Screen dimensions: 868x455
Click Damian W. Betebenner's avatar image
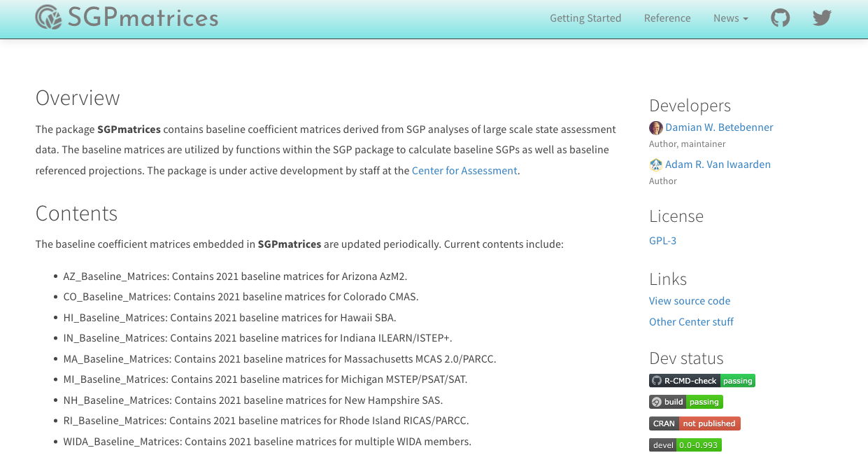coord(655,127)
